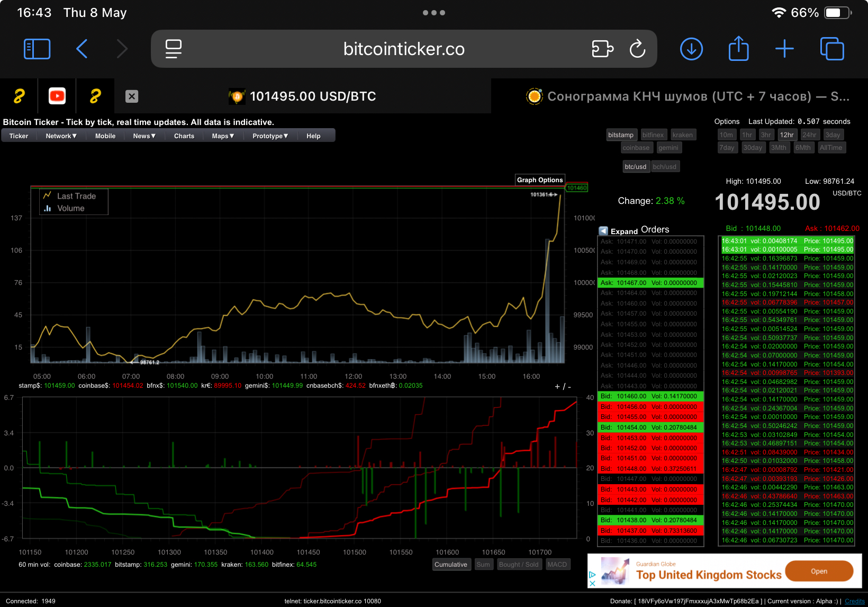Toggle the Volume legend series
The image size is (868, 607).
65,209
